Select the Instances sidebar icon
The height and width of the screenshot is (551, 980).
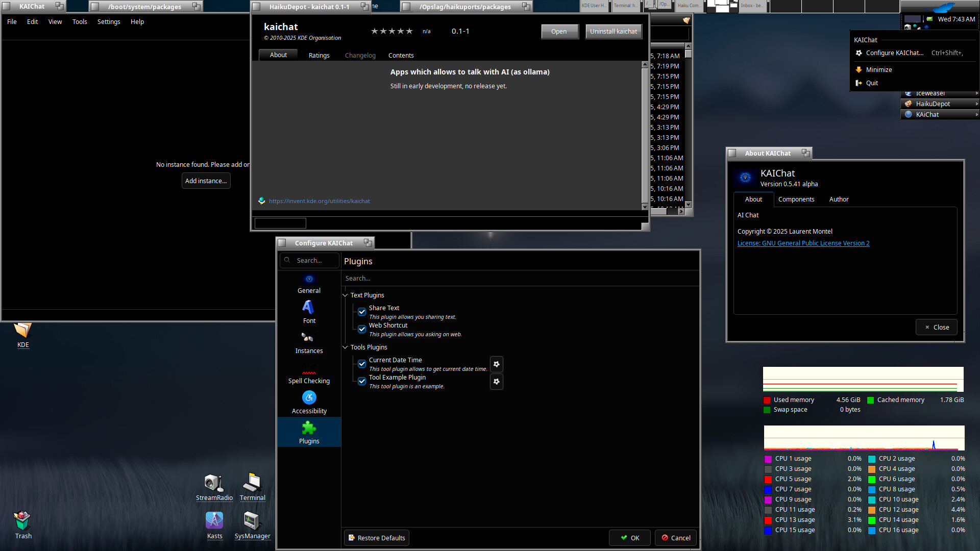click(309, 338)
